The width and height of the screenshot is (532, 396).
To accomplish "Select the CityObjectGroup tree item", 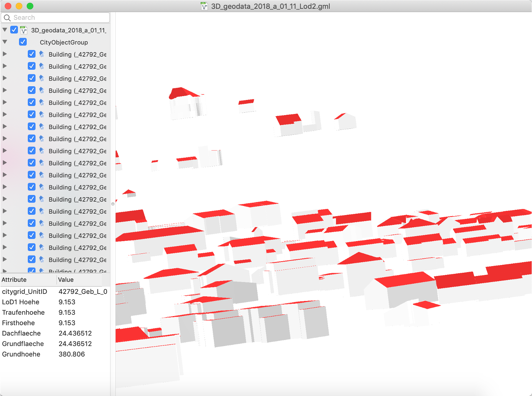I will (x=64, y=42).
